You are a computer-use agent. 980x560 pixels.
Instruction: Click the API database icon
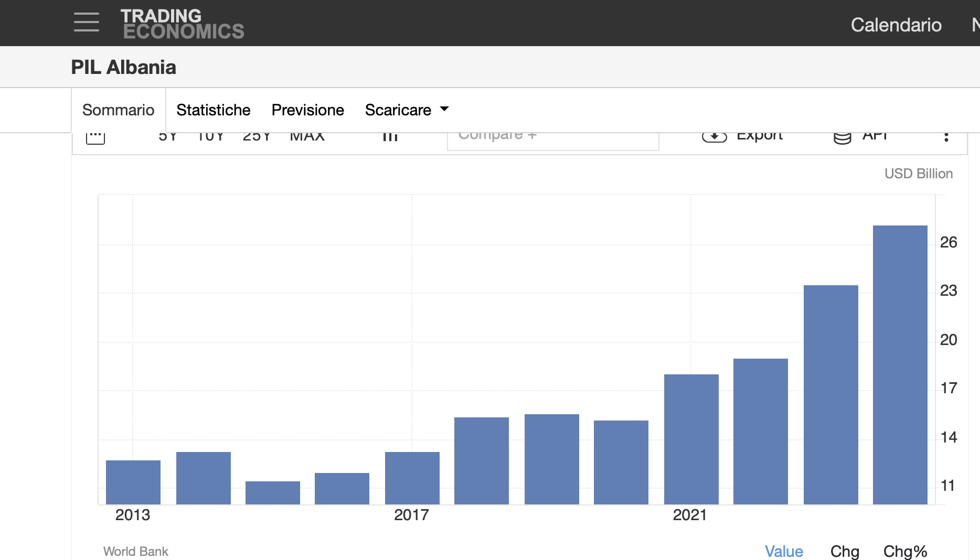[x=842, y=138]
